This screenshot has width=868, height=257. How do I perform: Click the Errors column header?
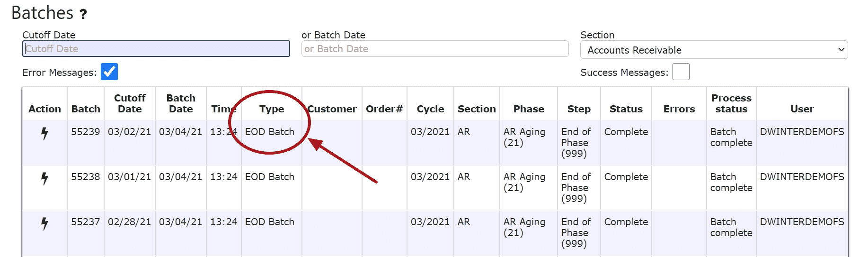(679, 109)
